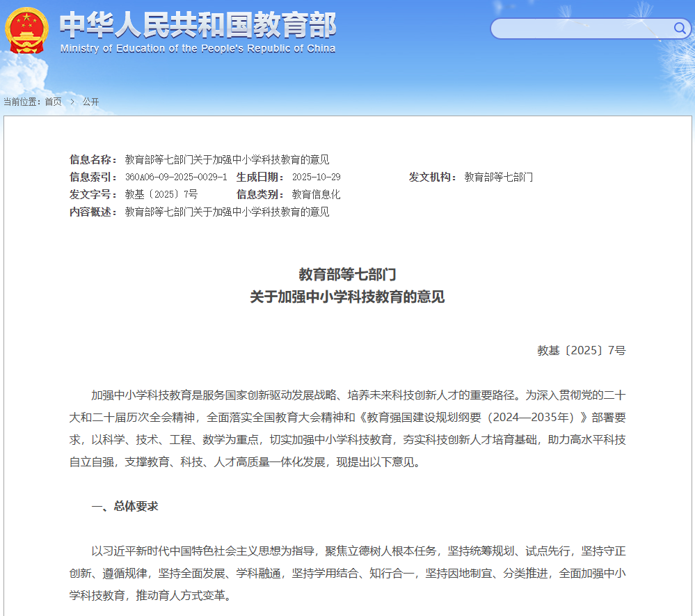Click the magnifier search icon
The image size is (695, 616).
[679, 29]
